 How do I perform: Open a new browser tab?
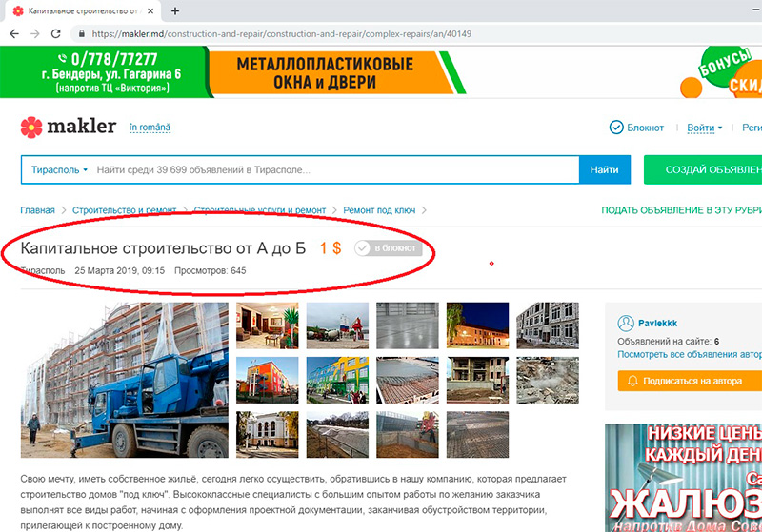click(175, 10)
